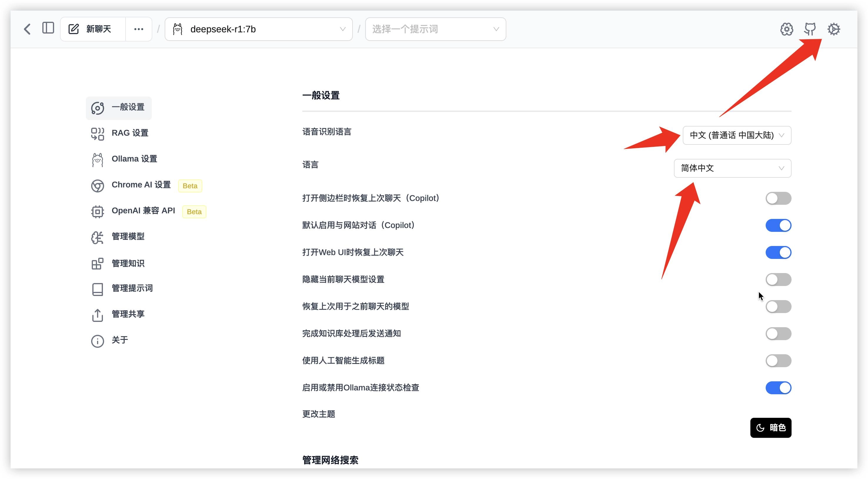This screenshot has width=868, height=479.
Task: Click the 更改主题 label
Action: [x=319, y=414]
